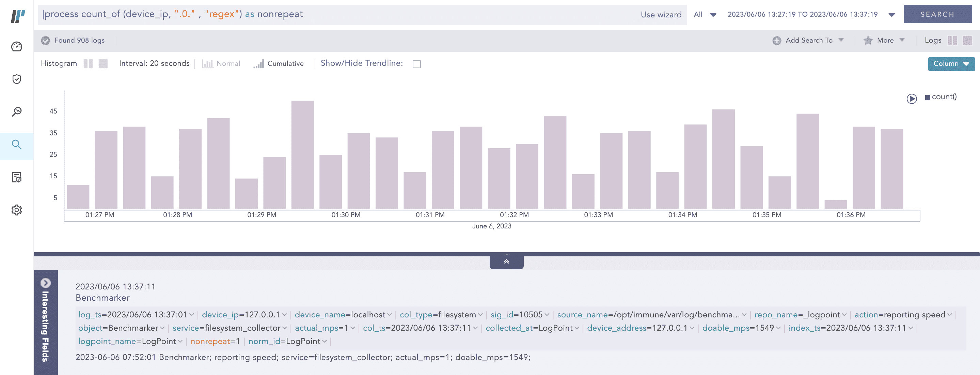Open the dashboard gauge icon in sidebar
This screenshot has width=980, height=375.
click(17, 46)
